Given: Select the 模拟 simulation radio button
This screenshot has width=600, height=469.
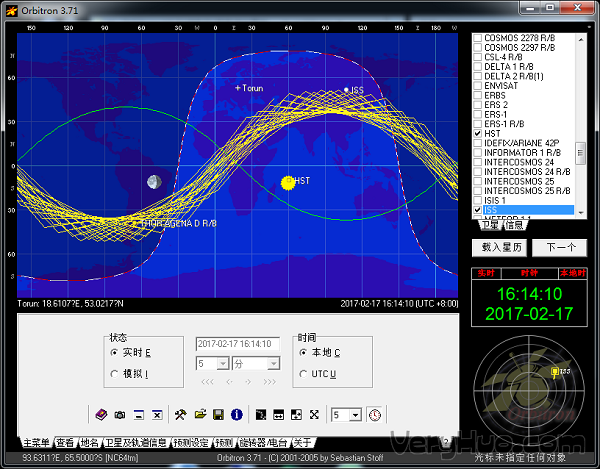Looking at the screenshot, I should (x=114, y=373).
